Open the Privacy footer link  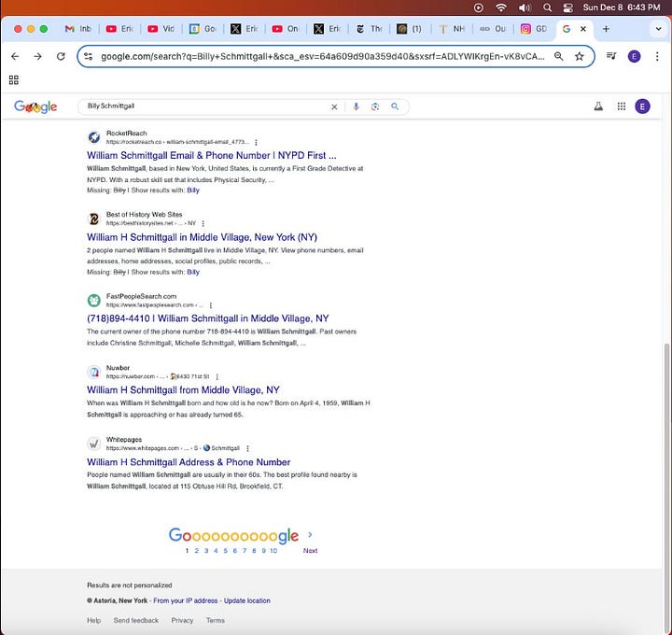pos(182,620)
